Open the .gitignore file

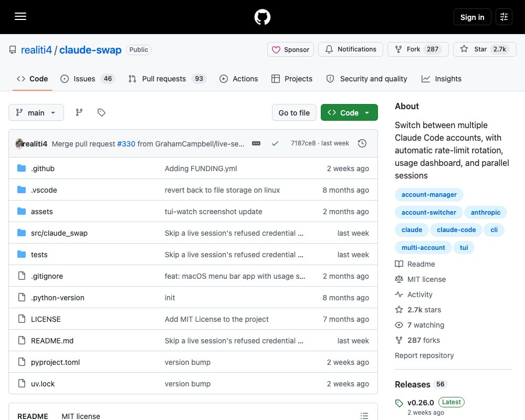pos(47,276)
